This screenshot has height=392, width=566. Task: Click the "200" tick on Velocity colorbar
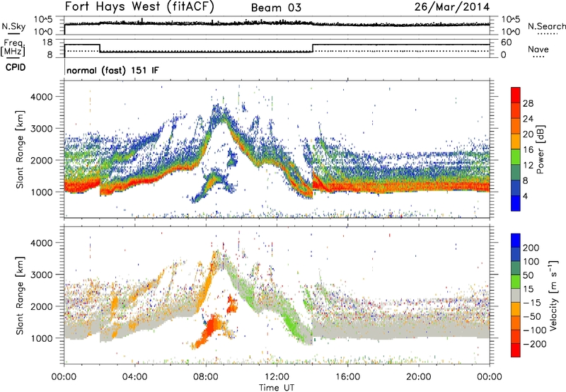pos(531,248)
